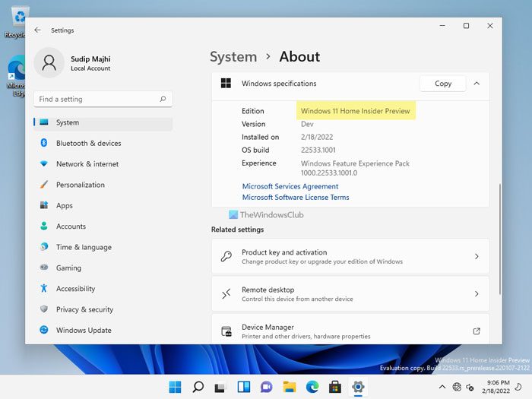Open Windows Update page

click(x=84, y=331)
